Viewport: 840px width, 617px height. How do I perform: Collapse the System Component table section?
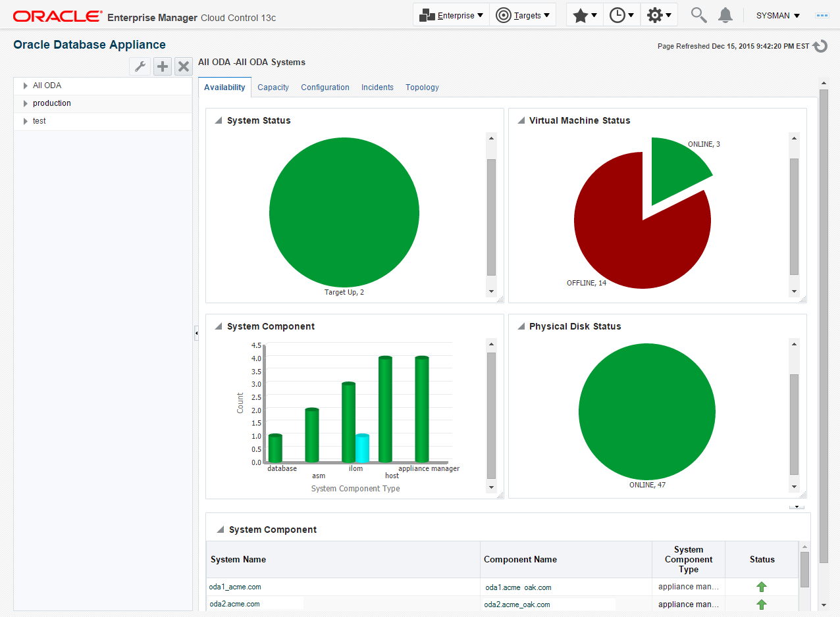220,530
